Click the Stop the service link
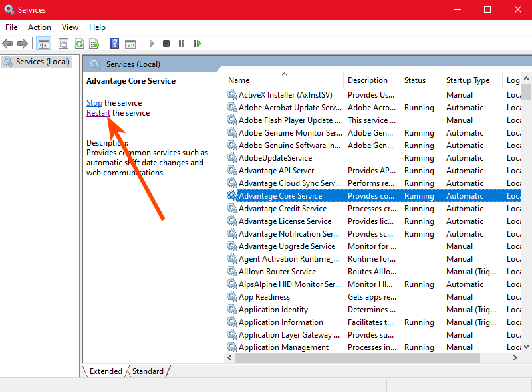This screenshot has height=392, width=532. click(94, 103)
